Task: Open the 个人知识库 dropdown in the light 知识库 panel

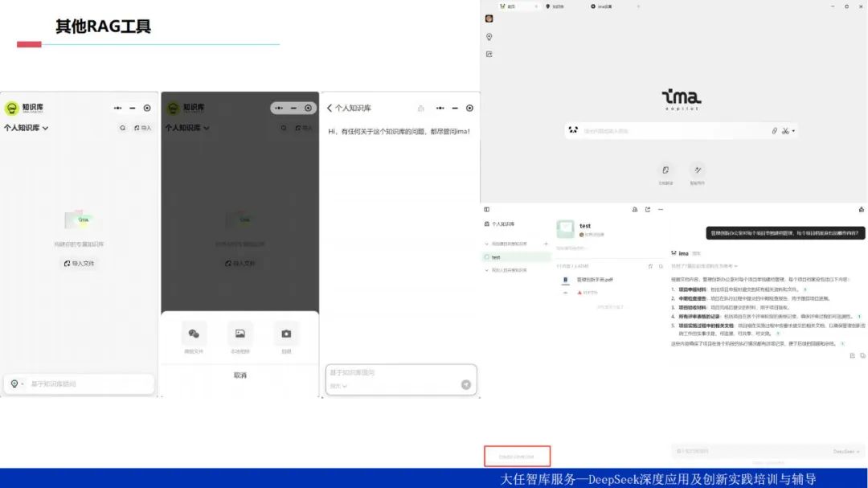Action: coord(26,128)
